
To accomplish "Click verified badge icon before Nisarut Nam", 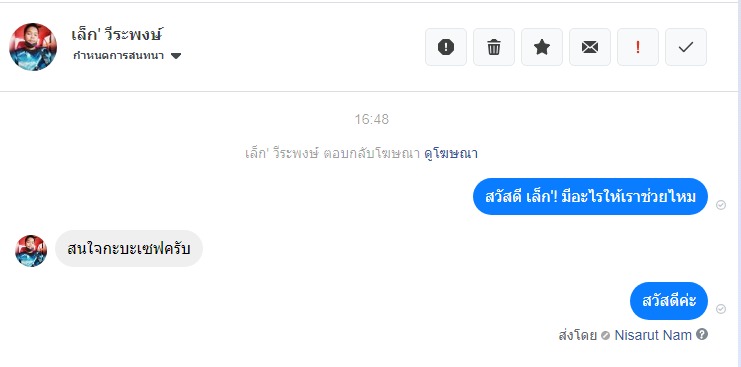I will click(605, 336).
